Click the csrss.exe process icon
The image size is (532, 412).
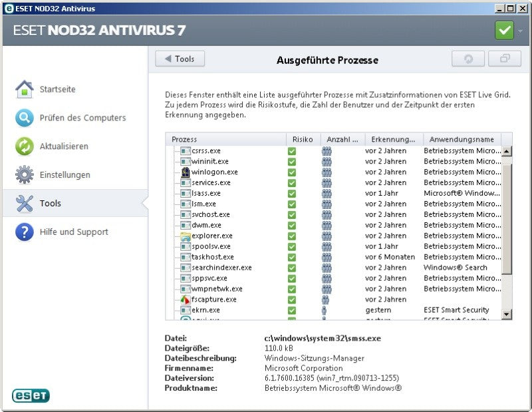186,151
